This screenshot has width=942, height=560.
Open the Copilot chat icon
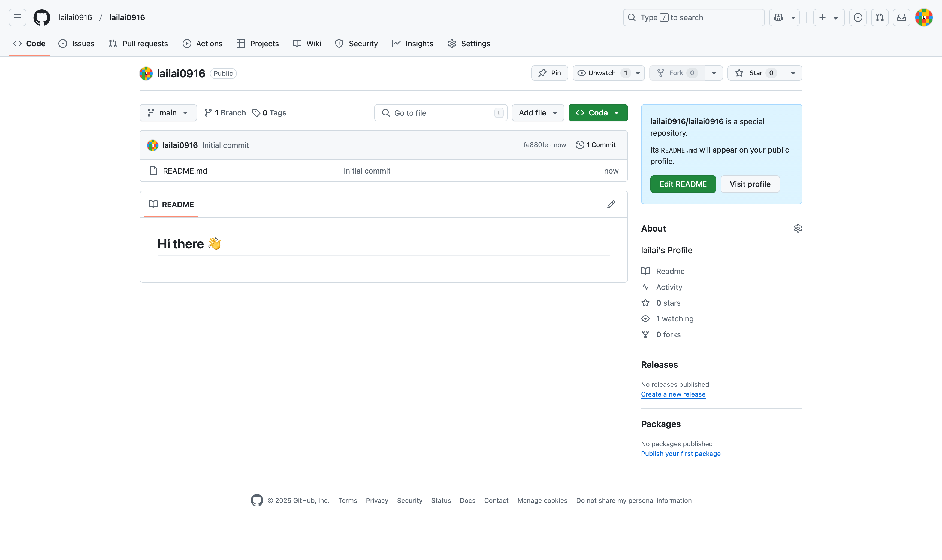(778, 17)
